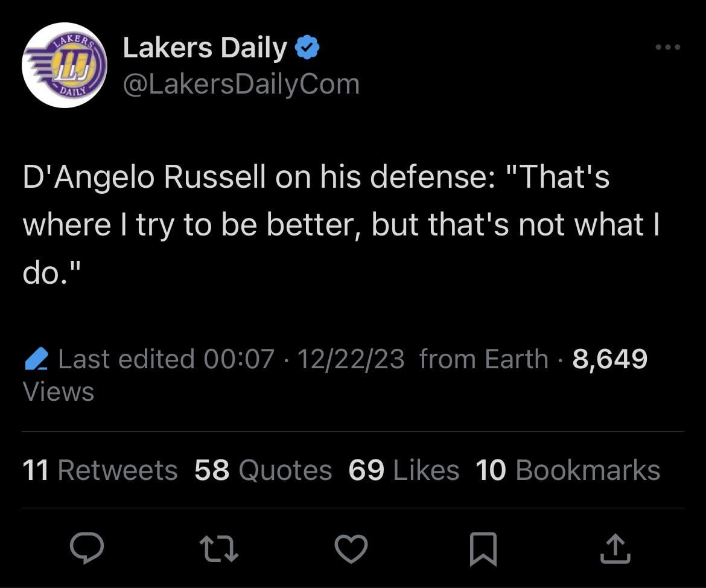Viewport: 706px width, 588px height.
Task: Open the Lakers Daily display name
Action: [x=205, y=48]
